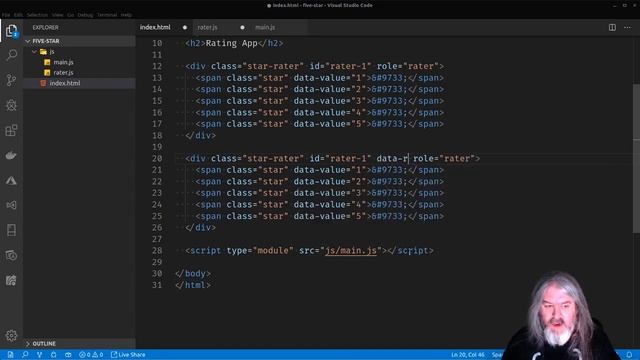Open the File menu
The height and width of the screenshot is (360, 640).
click(x=6, y=15)
